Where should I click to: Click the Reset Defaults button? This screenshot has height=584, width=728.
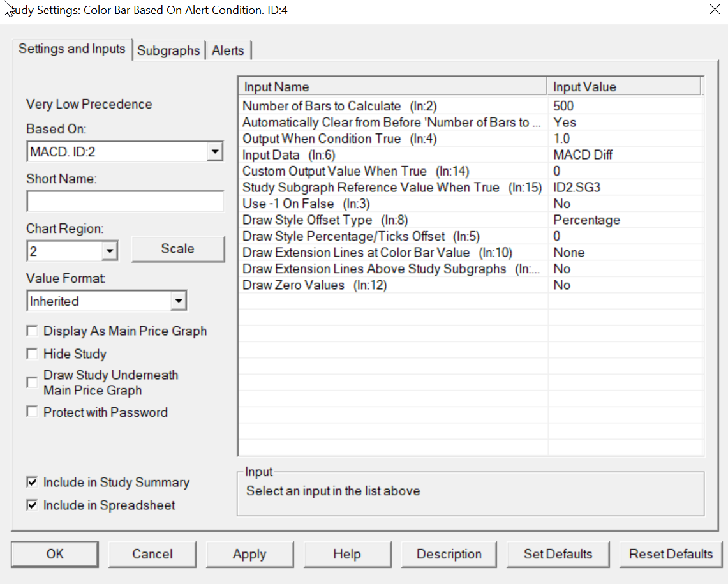click(671, 554)
